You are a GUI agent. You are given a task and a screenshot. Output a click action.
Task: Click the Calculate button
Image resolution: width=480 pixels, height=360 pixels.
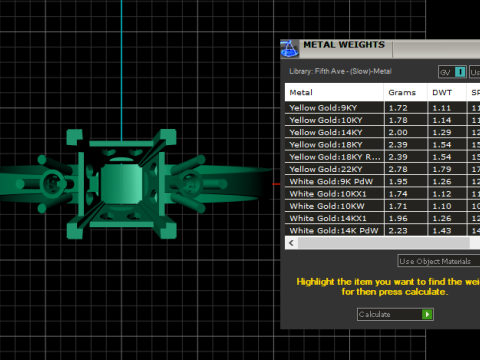click(x=395, y=314)
